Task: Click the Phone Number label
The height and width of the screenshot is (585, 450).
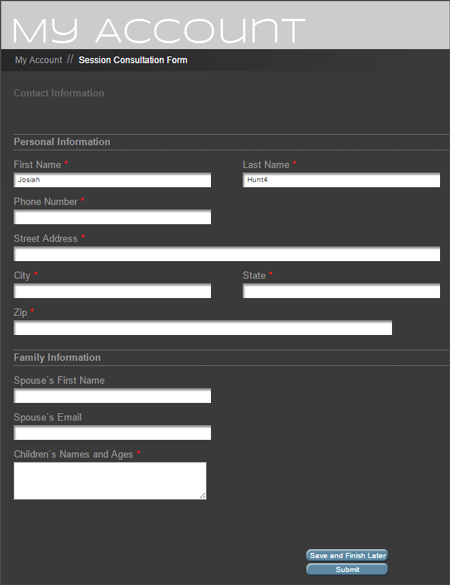Action: tap(46, 201)
